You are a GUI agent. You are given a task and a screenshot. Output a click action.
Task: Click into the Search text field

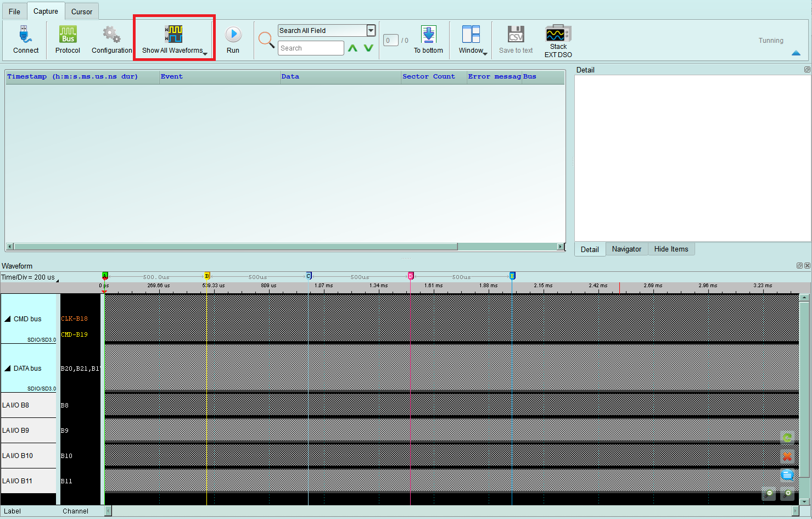(x=311, y=48)
